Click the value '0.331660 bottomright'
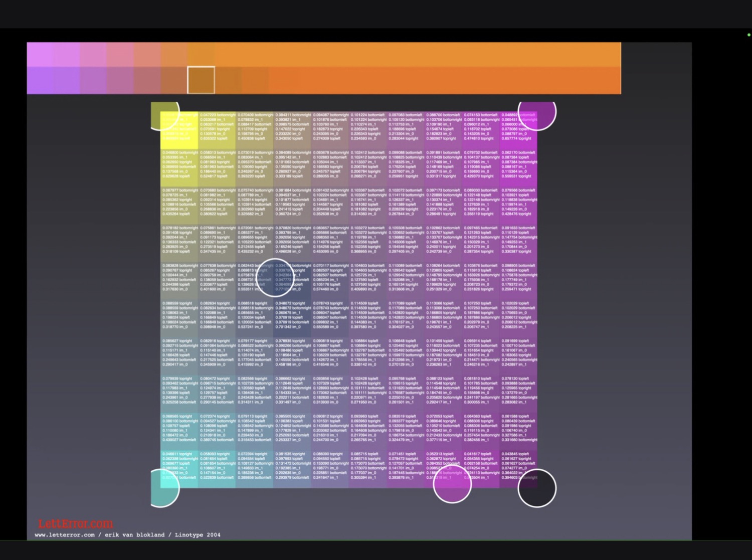752x560 pixels. 519,440
